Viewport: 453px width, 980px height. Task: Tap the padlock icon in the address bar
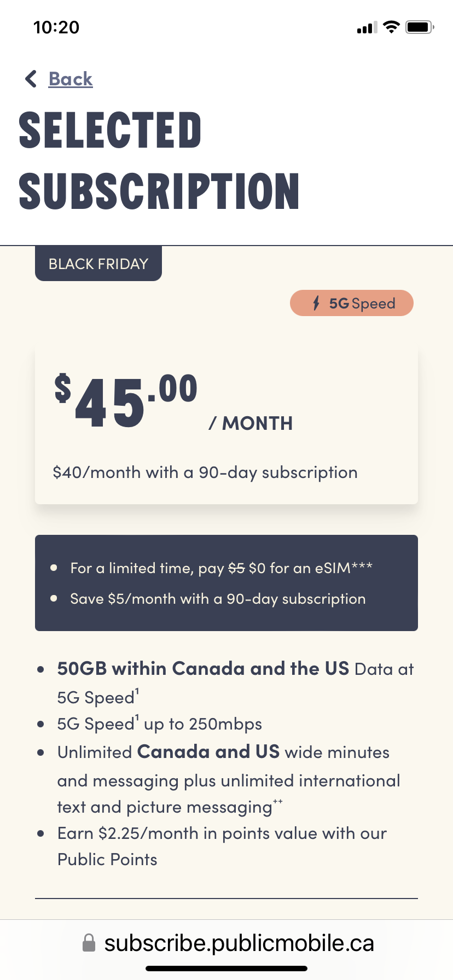click(88, 942)
